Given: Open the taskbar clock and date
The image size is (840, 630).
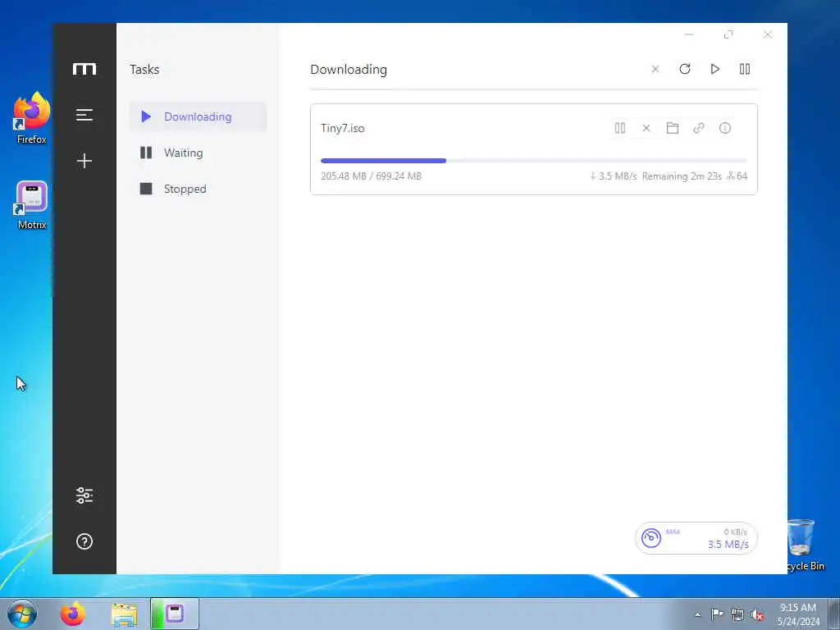Looking at the screenshot, I should pyautogui.click(x=798, y=614).
